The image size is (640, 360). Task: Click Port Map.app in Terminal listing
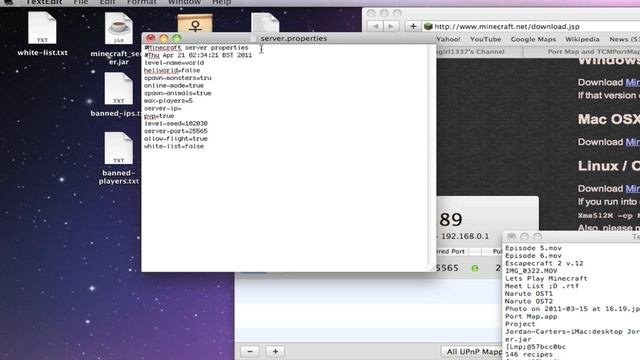[x=531, y=316]
